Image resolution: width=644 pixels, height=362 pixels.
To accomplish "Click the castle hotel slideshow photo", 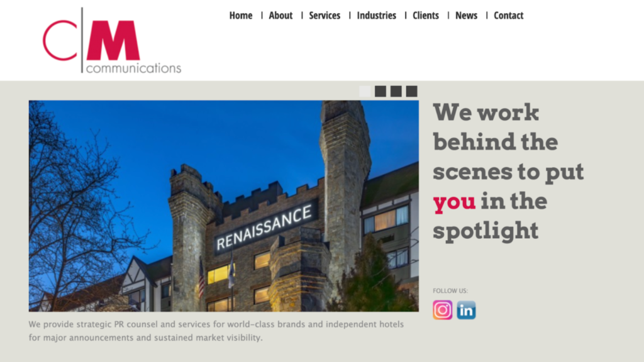I will 126,189.
